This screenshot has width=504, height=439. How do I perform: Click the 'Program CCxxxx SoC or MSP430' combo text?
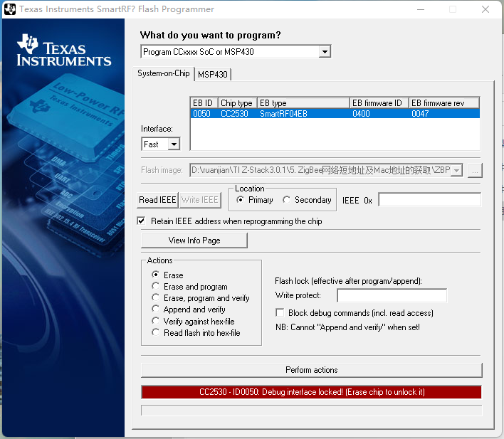199,52
